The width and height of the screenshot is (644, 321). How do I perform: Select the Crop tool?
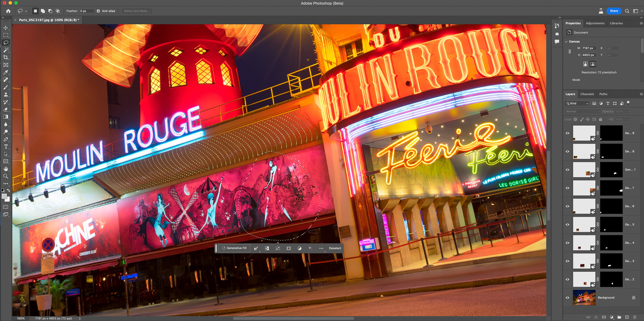6,57
